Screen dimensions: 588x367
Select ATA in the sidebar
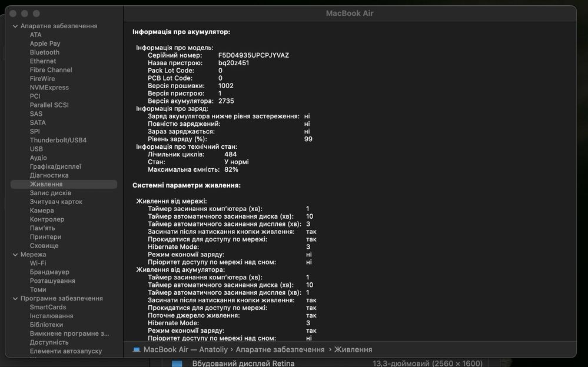36,35
